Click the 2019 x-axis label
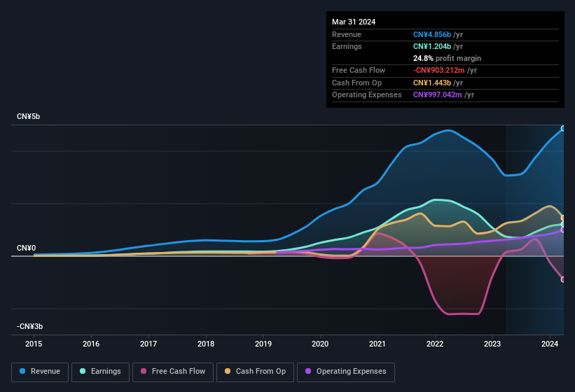 263,344
